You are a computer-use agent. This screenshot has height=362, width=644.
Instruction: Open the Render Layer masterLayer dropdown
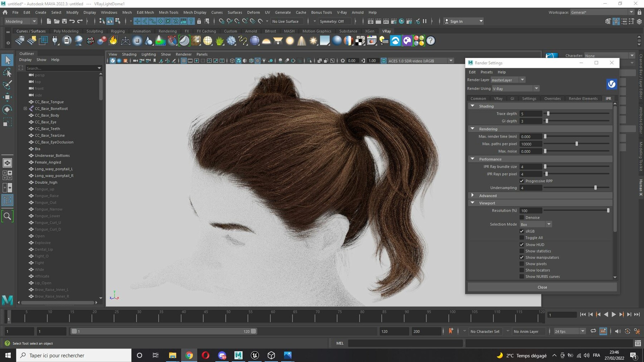pyautogui.click(x=508, y=80)
